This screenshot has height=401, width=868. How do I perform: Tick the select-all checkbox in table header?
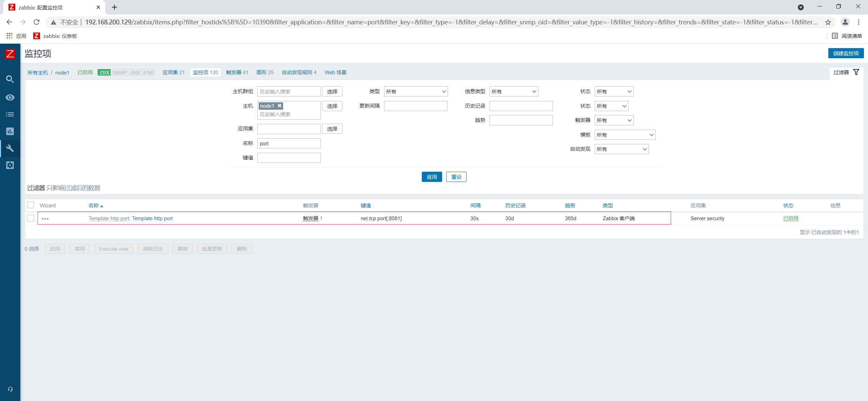pyautogui.click(x=31, y=205)
